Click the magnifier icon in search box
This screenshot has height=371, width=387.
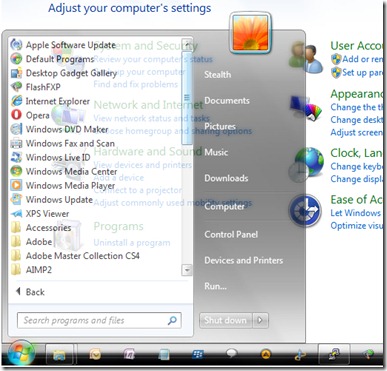click(172, 321)
